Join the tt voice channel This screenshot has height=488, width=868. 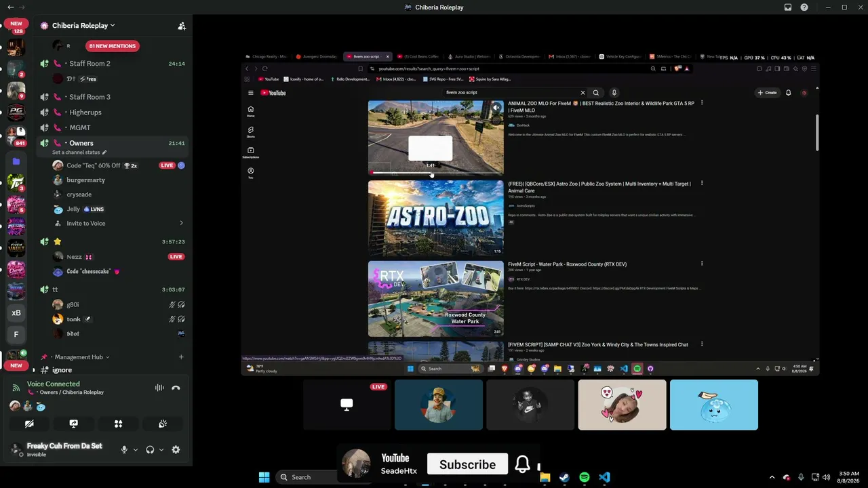pyautogui.click(x=113, y=289)
